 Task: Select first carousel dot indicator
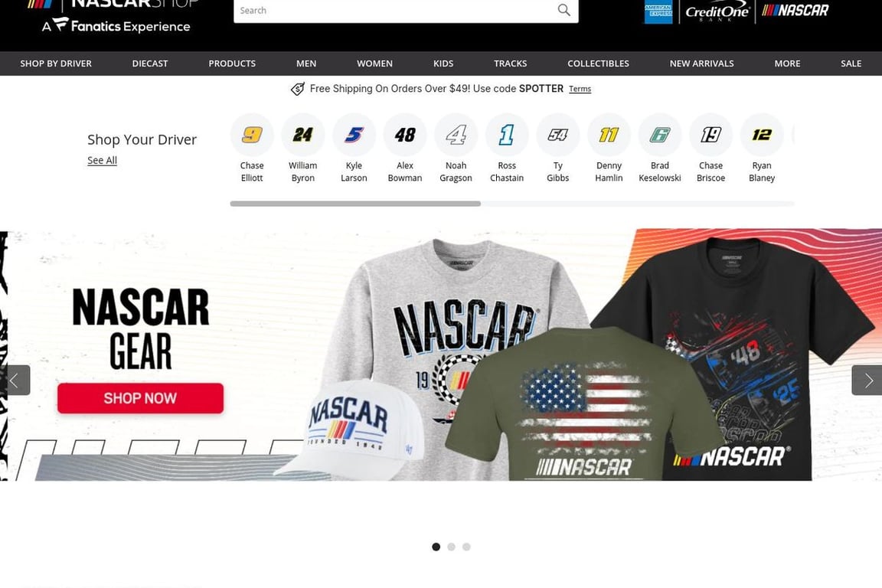click(x=436, y=547)
